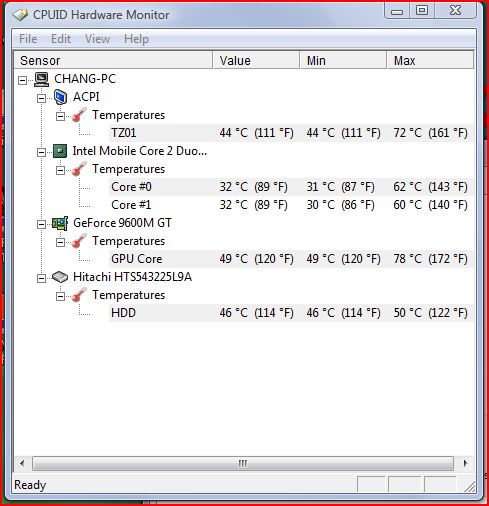Select the GPU Core sensor row
The width and height of the screenshot is (489, 506).
(291, 259)
